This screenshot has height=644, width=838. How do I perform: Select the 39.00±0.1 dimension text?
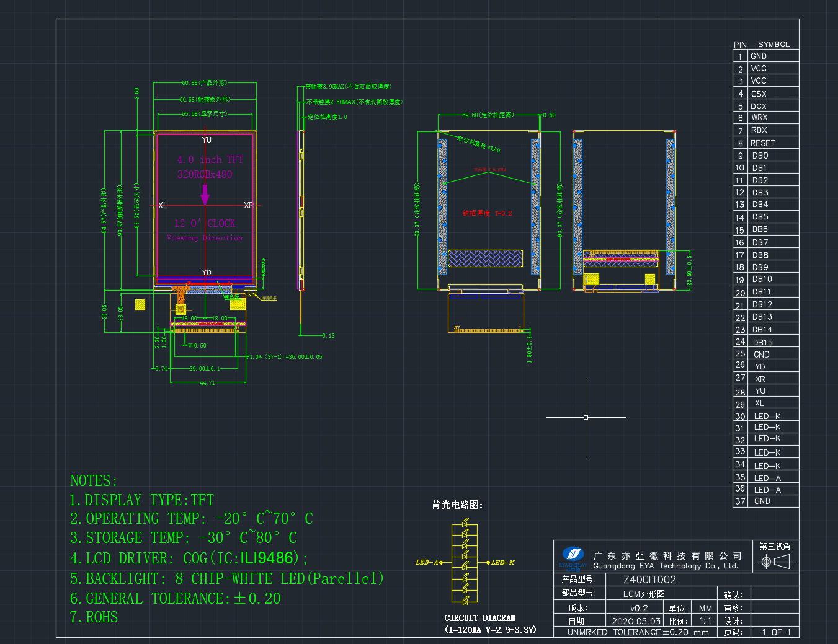tap(205, 369)
